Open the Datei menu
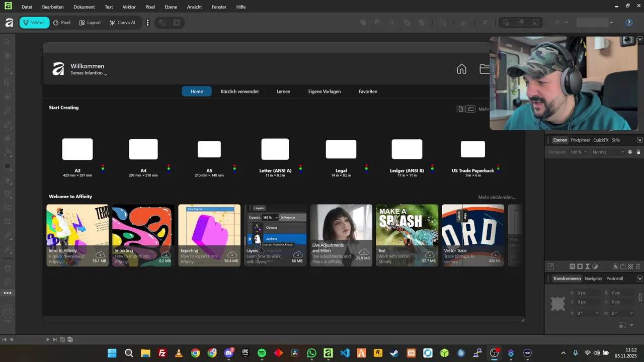Screen dimensions: 644x362 point(27,7)
